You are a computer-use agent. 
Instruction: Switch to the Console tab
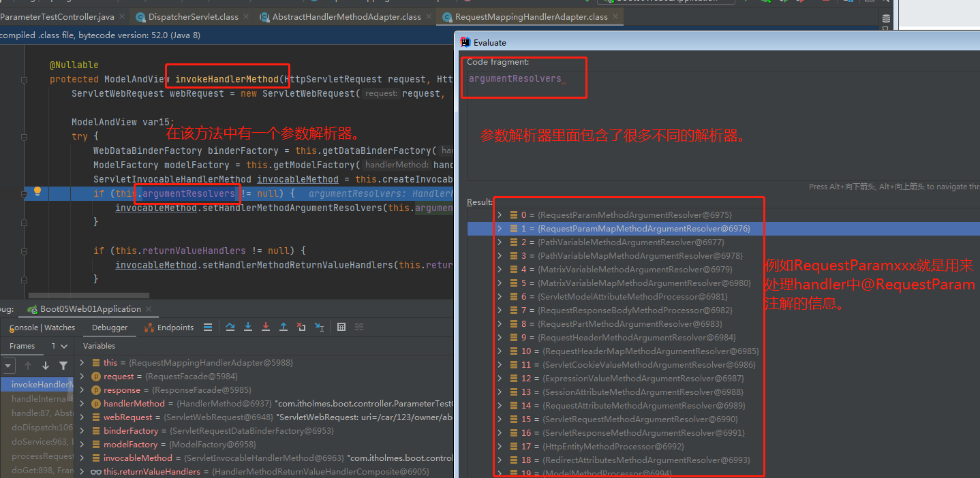click(x=20, y=327)
